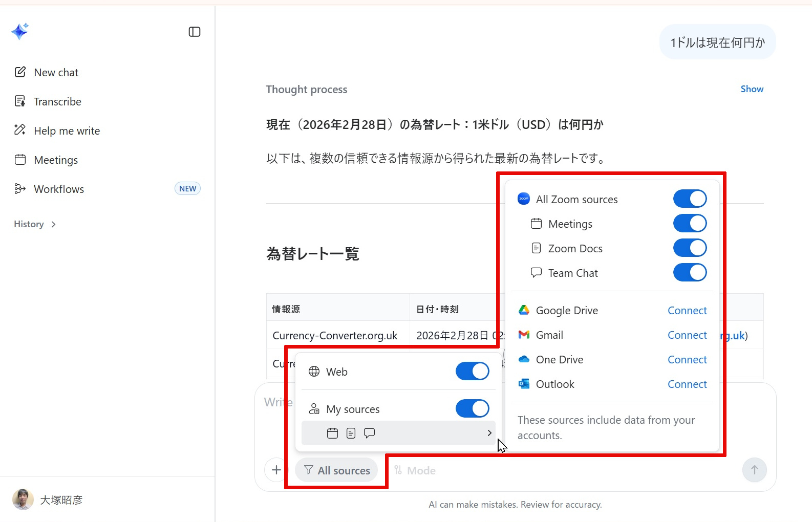Connect One Drive source

pos(687,359)
